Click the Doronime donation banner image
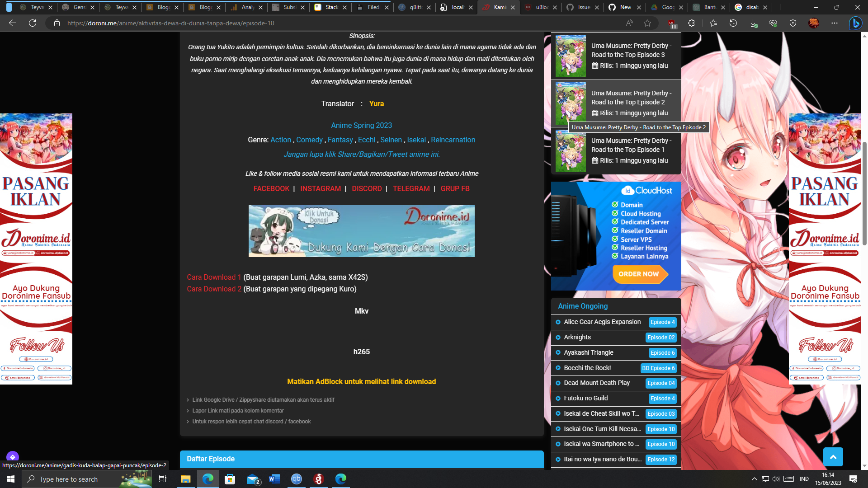Viewport: 868px width, 488px height. (x=361, y=231)
